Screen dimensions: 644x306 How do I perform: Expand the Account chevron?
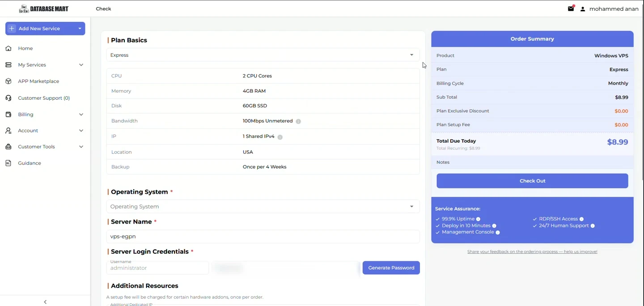pyautogui.click(x=81, y=131)
